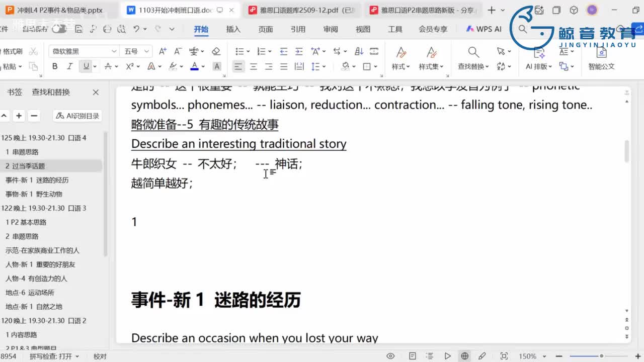This screenshot has width=644, height=362.
Task: Open the font color dropdown arrow
Action: pyautogui.click(x=203, y=66)
